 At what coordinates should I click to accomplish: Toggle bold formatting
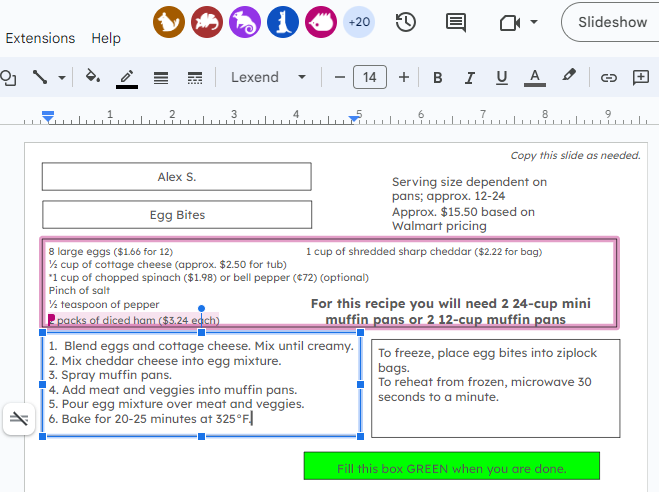pyautogui.click(x=437, y=77)
